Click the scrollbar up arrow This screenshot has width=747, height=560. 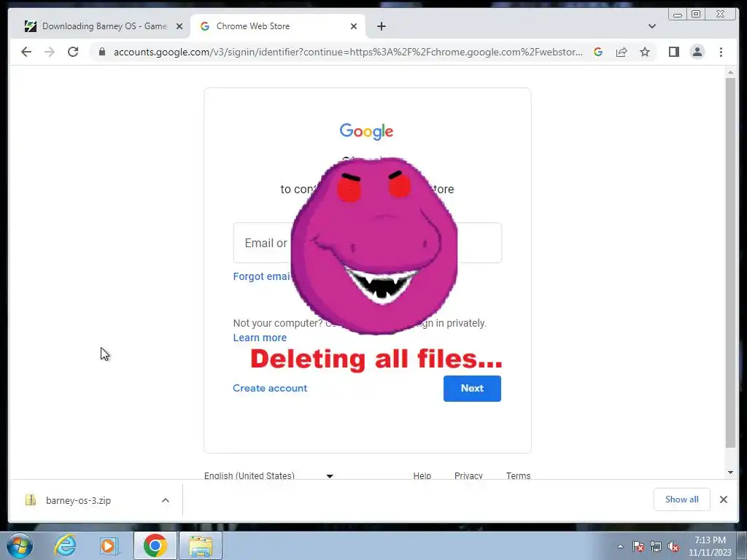tap(730, 72)
